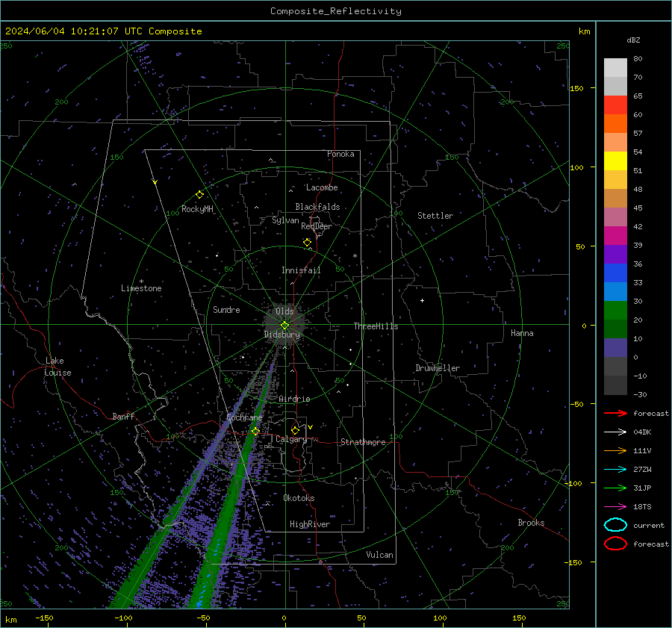The image size is (672, 628).
Task: Click the red forecast arrow legend icon
Action: pyautogui.click(x=615, y=413)
